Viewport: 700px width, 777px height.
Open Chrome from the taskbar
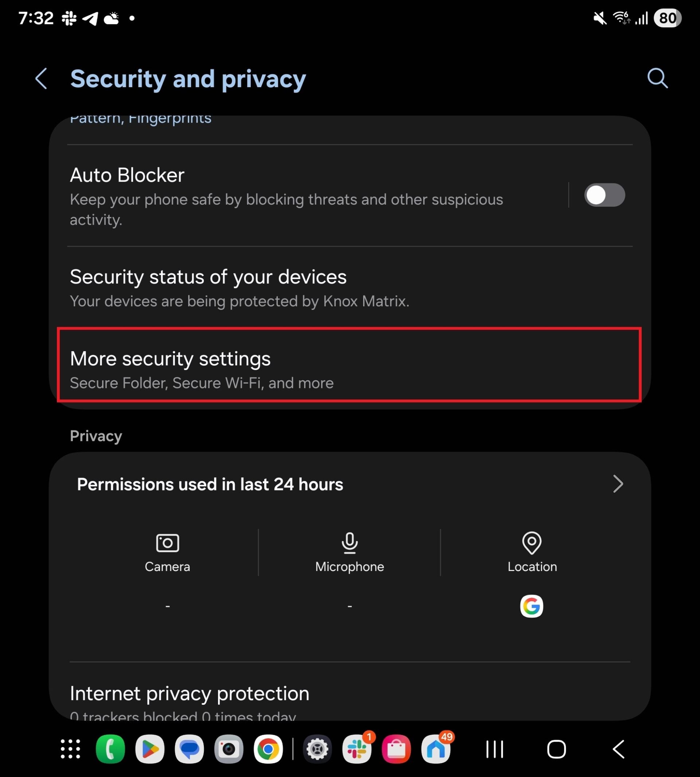click(268, 749)
